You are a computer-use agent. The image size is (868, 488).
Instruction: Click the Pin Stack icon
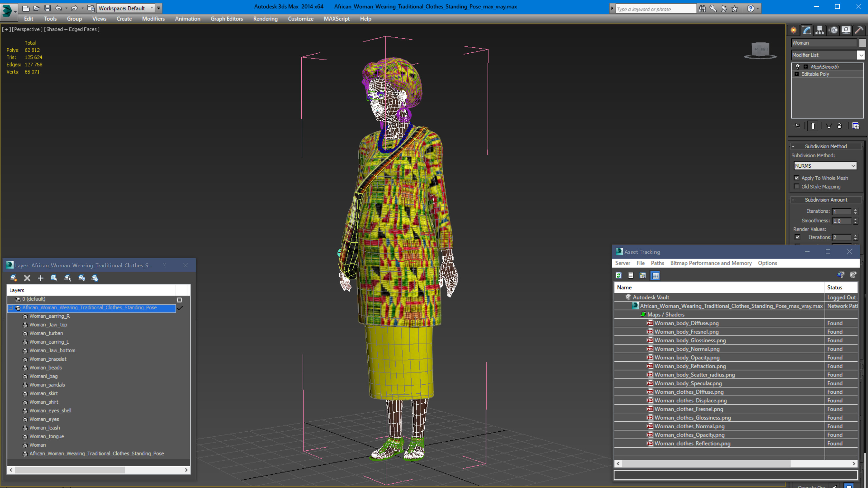pyautogui.click(x=797, y=126)
